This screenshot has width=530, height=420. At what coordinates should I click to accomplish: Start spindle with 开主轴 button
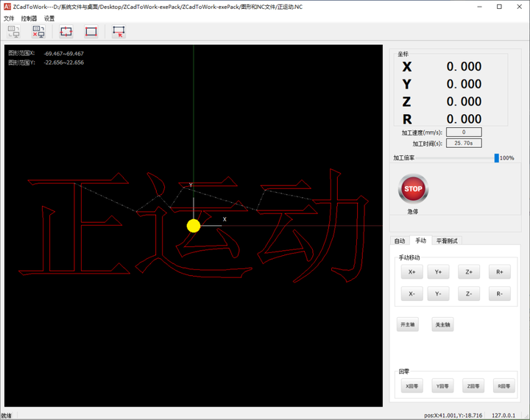[x=407, y=324]
